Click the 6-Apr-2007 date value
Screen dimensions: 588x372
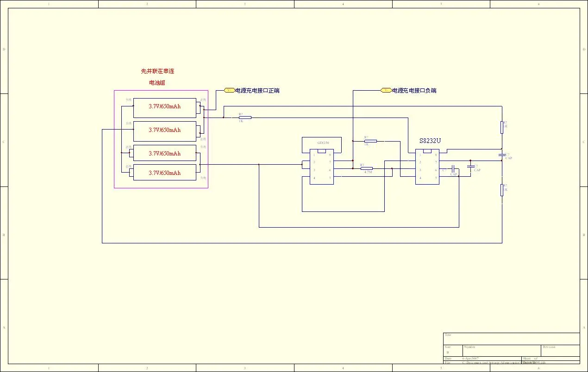tap(471, 359)
